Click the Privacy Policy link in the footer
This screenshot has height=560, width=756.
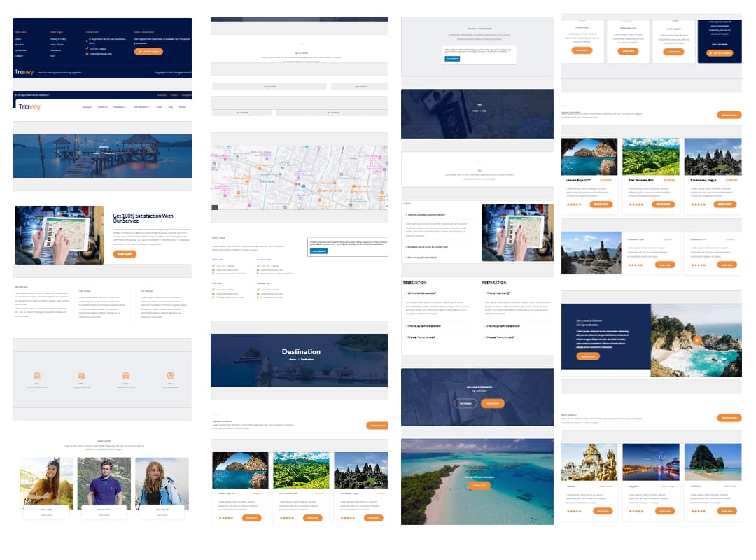59,39
